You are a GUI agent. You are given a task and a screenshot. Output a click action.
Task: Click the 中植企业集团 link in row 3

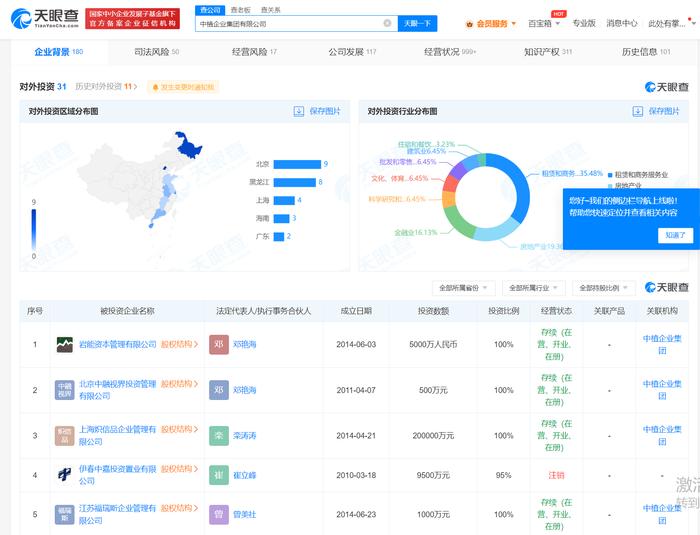(x=662, y=435)
